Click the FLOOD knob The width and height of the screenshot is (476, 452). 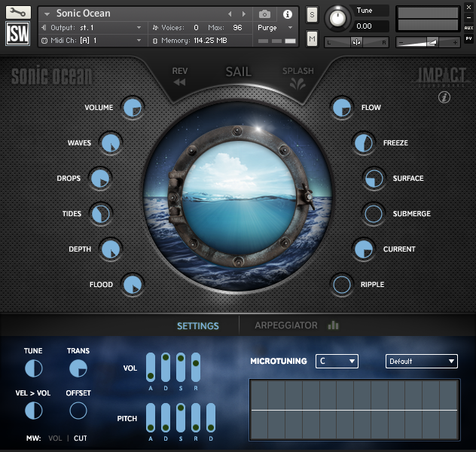pyautogui.click(x=133, y=285)
